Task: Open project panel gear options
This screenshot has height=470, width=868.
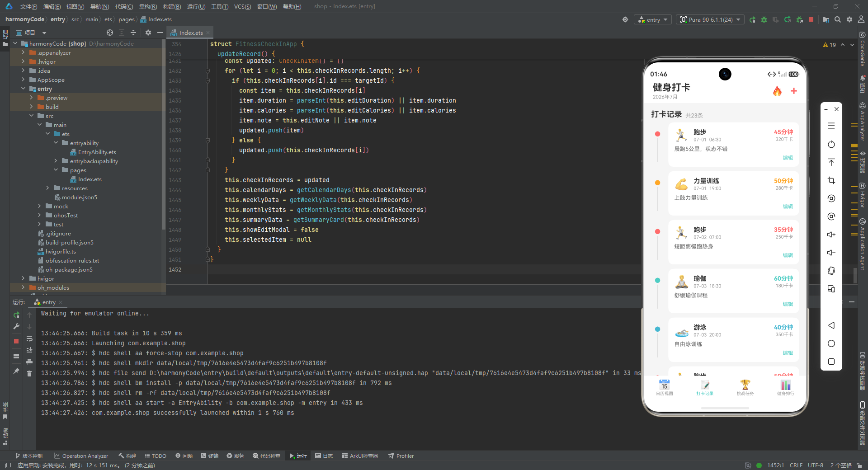Action: click(148, 33)
